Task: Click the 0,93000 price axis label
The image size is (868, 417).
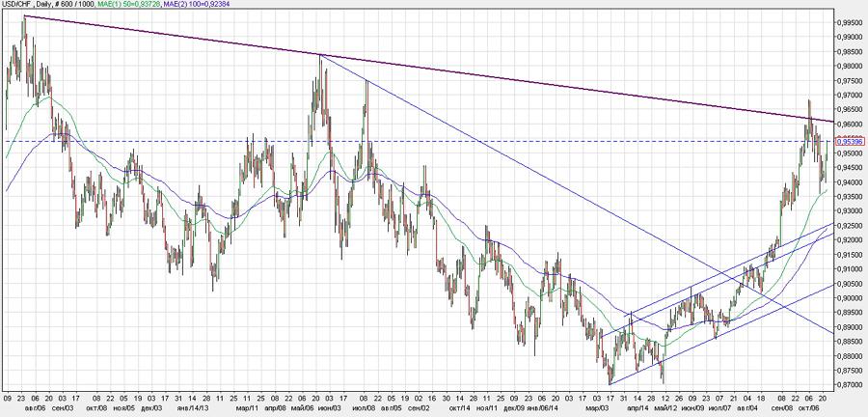Action: pyautogui.click(x=849, y=211)
